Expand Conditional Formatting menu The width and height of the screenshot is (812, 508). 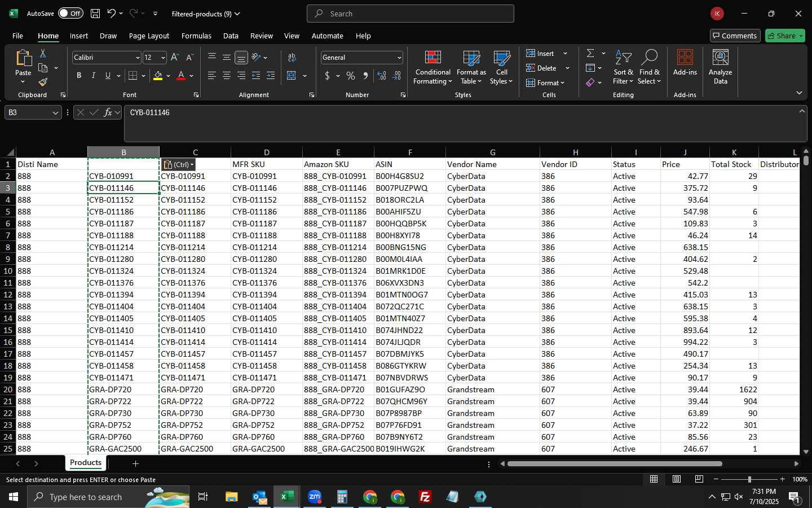(x=433, y=67)
